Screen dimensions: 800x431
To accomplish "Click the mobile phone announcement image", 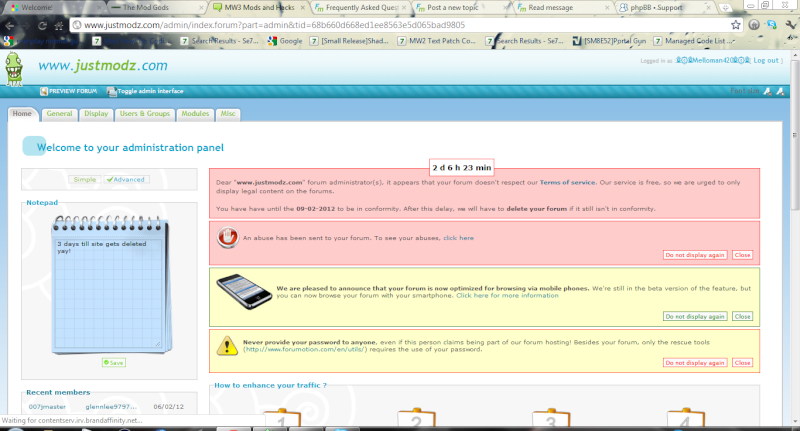I will click(244, 291).
